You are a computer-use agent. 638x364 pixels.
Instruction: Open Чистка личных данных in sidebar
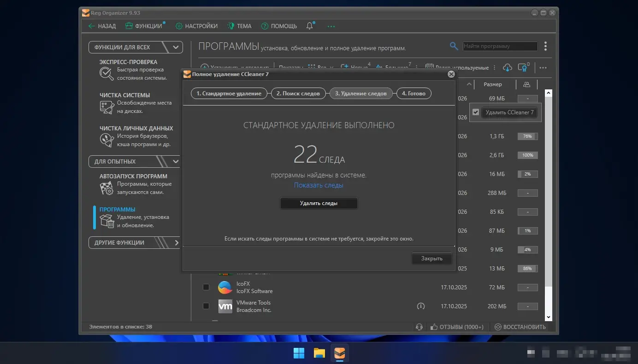[x=136, y=136]
